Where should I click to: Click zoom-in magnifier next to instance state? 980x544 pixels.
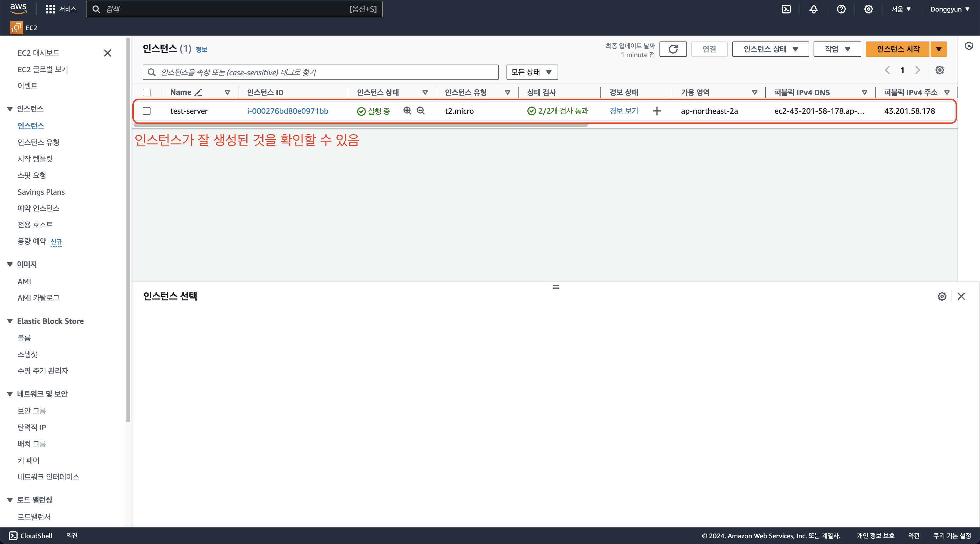pyautogui.click(x=407, y=111)
